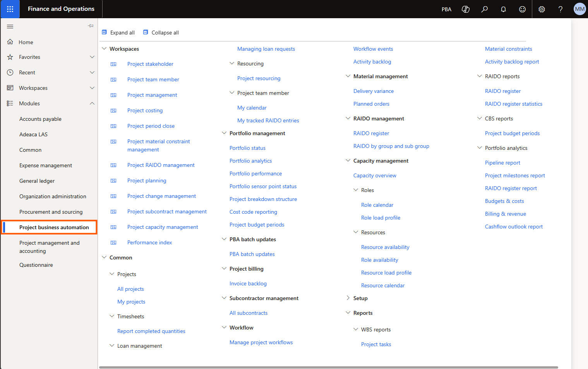This screenshot has width=588, height=369.
Task: Click the Expand all button
Action: [x=118, y=33]
